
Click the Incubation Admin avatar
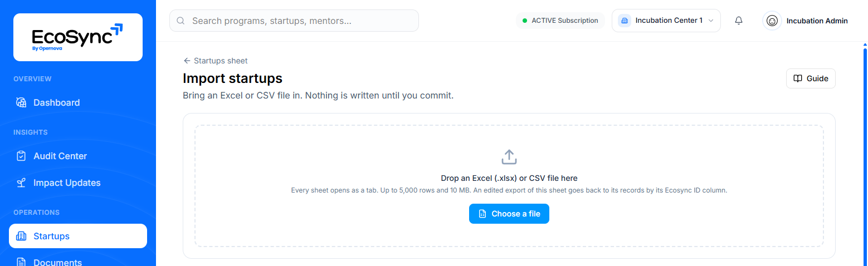click(772, 21)
